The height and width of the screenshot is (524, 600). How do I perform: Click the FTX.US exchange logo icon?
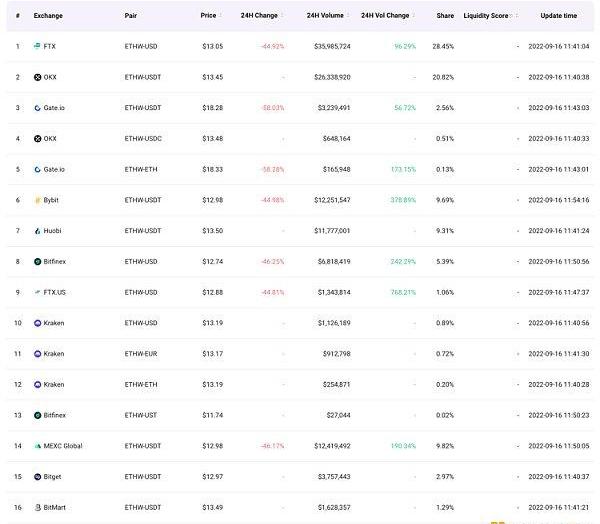click(x=37, y=292)
